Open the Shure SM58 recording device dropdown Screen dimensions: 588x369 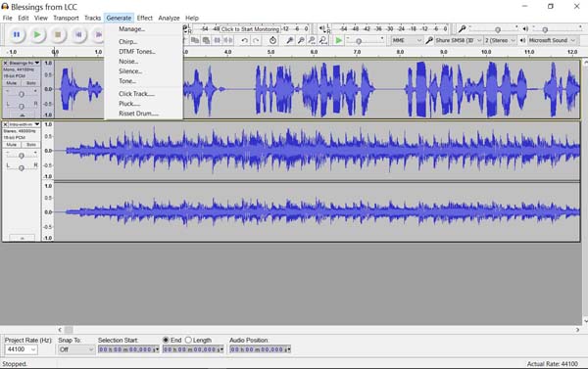[459, 40]
